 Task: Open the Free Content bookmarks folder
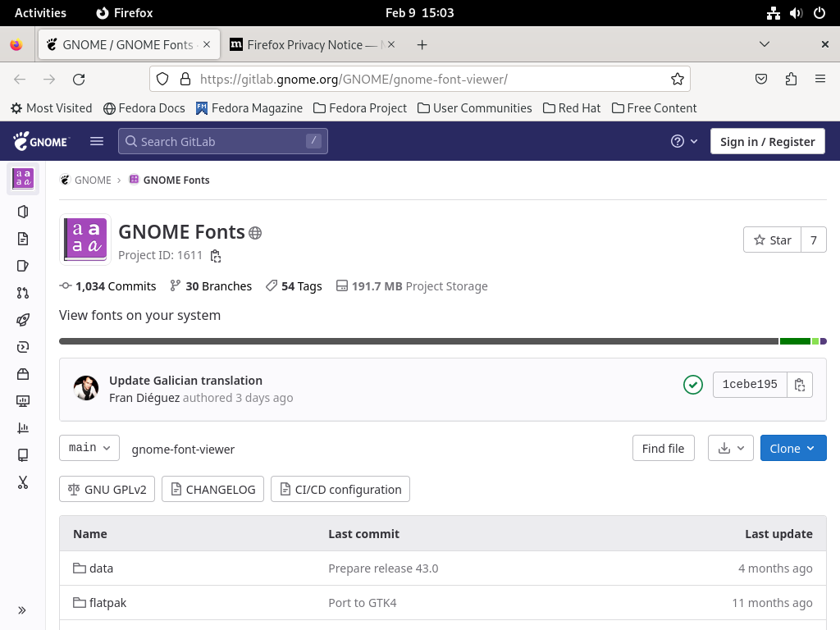(x=654, y=108)
